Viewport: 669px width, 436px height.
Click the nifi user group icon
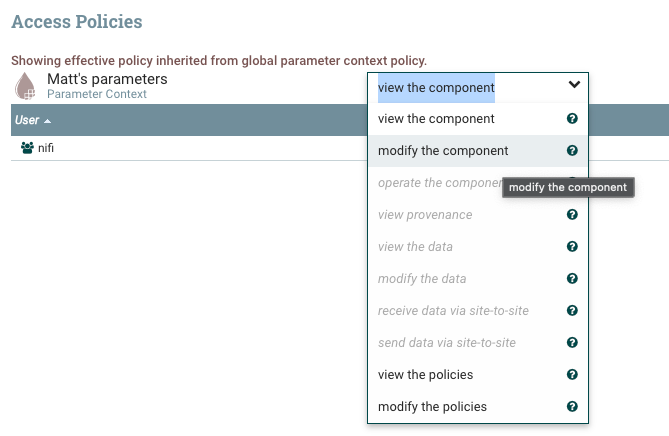(27, 147)
